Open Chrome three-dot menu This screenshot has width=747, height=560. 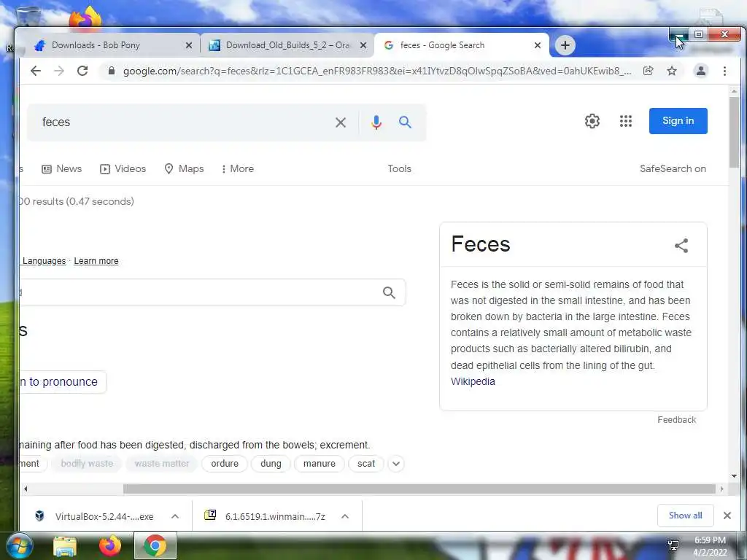[724, 71]
